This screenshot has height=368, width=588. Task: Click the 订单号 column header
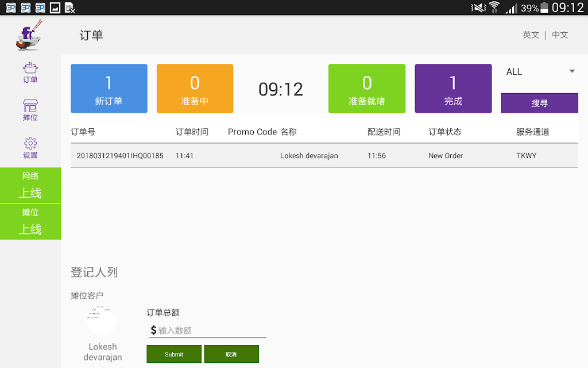click(83, 132)
